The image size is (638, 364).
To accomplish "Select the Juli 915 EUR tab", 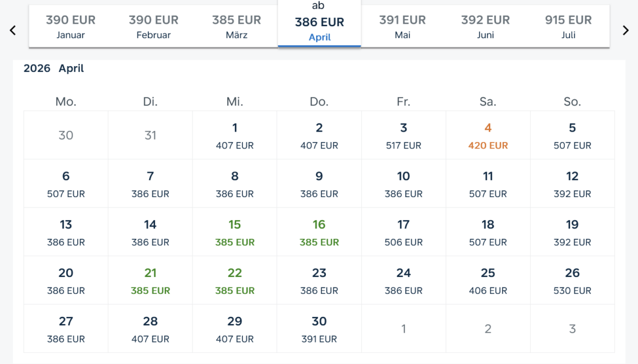I will click(x=568, y=27).
